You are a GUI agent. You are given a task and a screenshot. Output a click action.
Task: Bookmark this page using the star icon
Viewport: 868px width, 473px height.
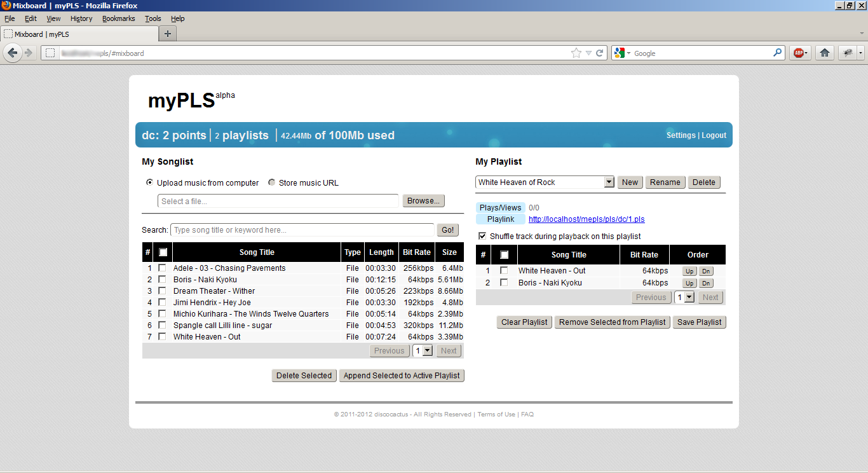coord(577,53)
